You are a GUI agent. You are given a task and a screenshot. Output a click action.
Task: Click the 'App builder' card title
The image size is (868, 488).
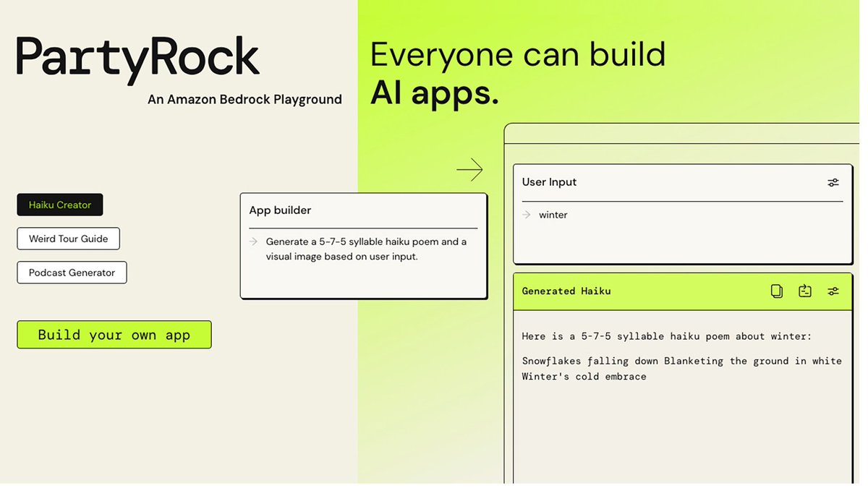[280, 210]
